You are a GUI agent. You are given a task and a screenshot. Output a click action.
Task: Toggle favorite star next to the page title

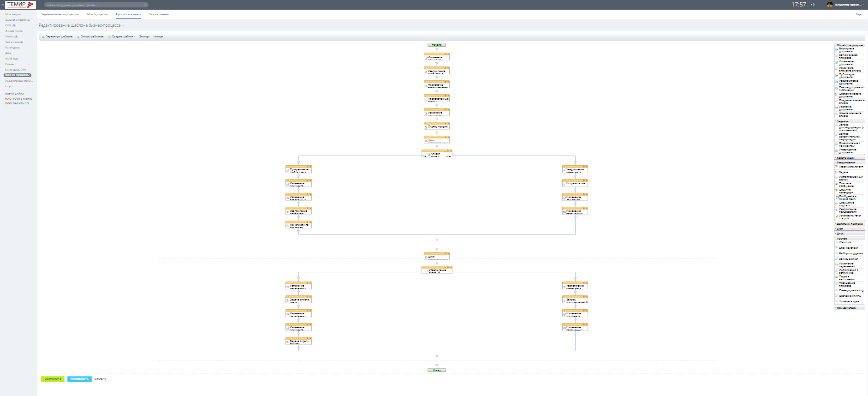coord(124,26)
